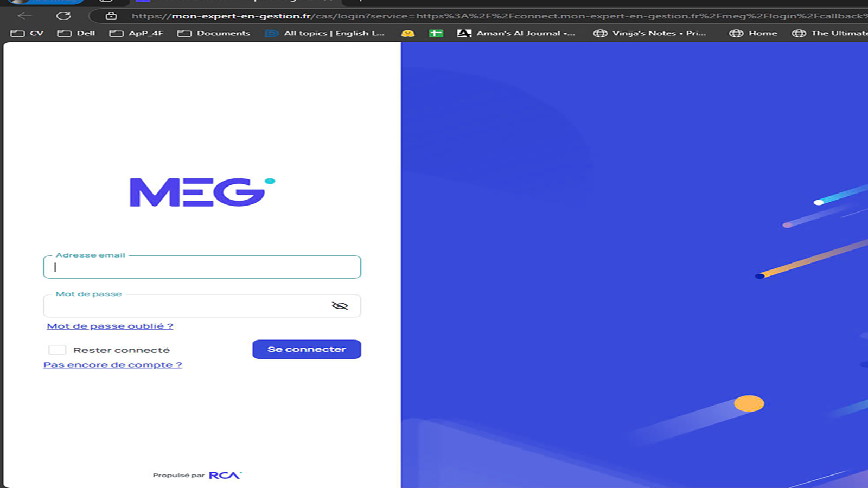Open the green icon bookmark
Viewport: 868px width, 488px height.
click(x=436, y=33)
